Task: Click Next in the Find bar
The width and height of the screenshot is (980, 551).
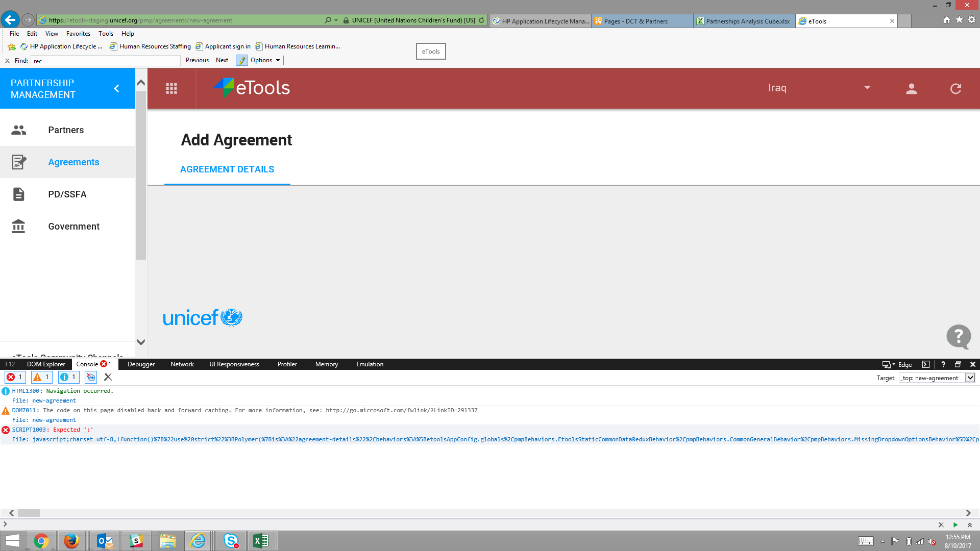Action: point(222,60)
